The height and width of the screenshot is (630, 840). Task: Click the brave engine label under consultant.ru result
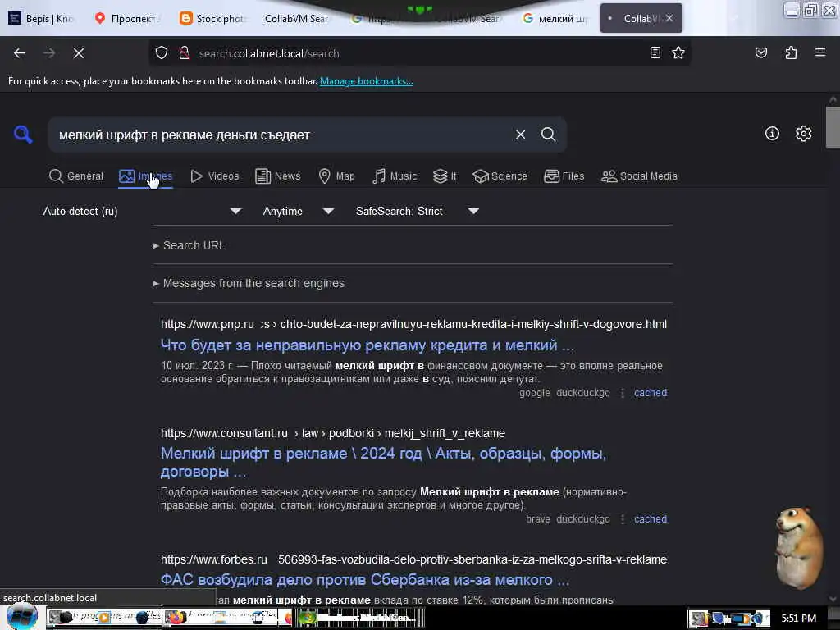point(538,519)
